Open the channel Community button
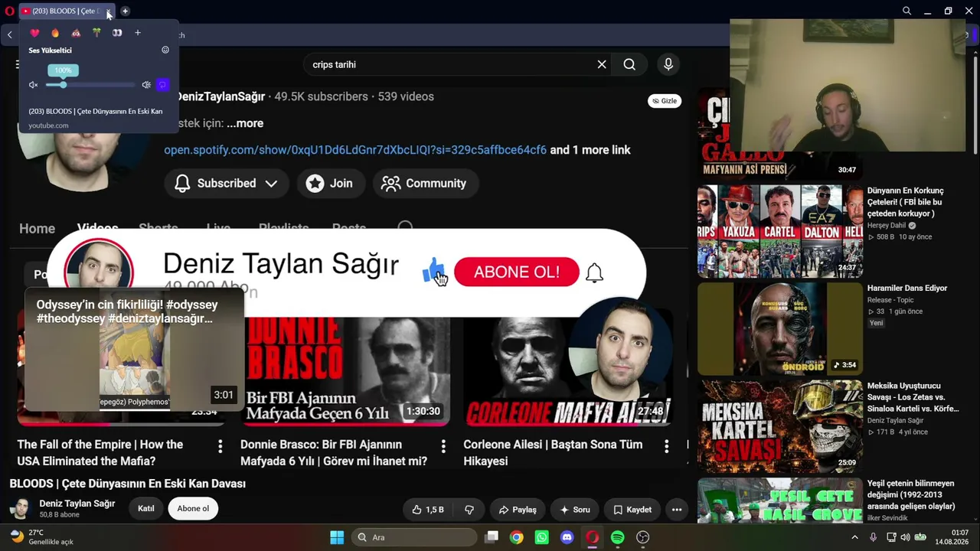The width and height of the screenshot is (980, 551). coord(425,184)
